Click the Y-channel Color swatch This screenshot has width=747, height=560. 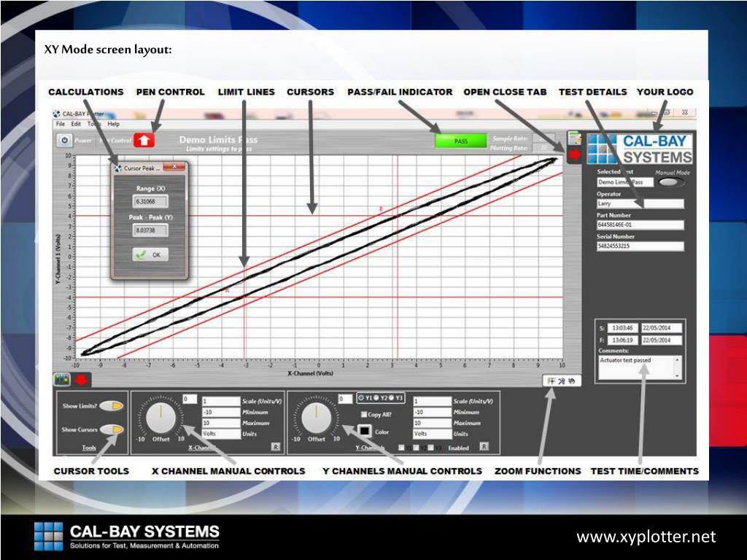click(365, 431)
